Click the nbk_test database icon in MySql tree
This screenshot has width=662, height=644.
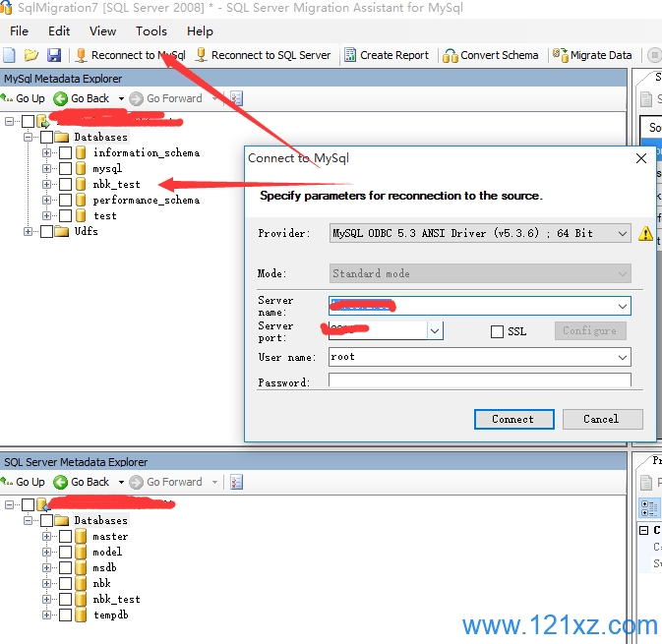pyautogui.click(x=81, y=184)
